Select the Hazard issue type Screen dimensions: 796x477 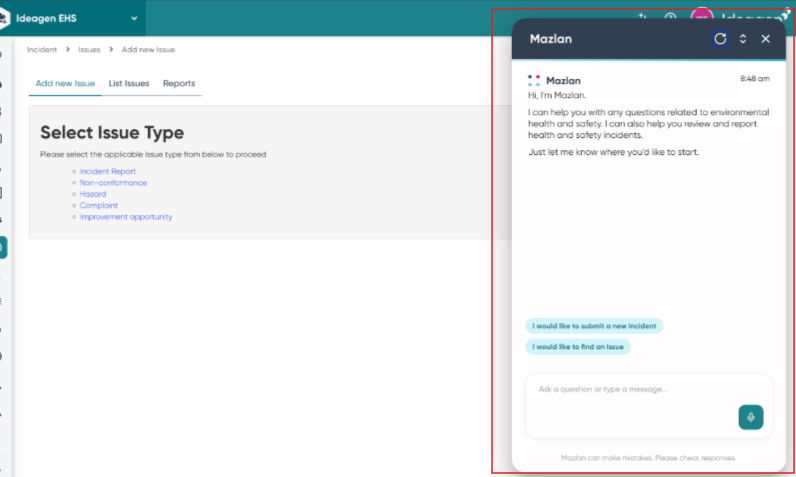(x=93, y=194)
